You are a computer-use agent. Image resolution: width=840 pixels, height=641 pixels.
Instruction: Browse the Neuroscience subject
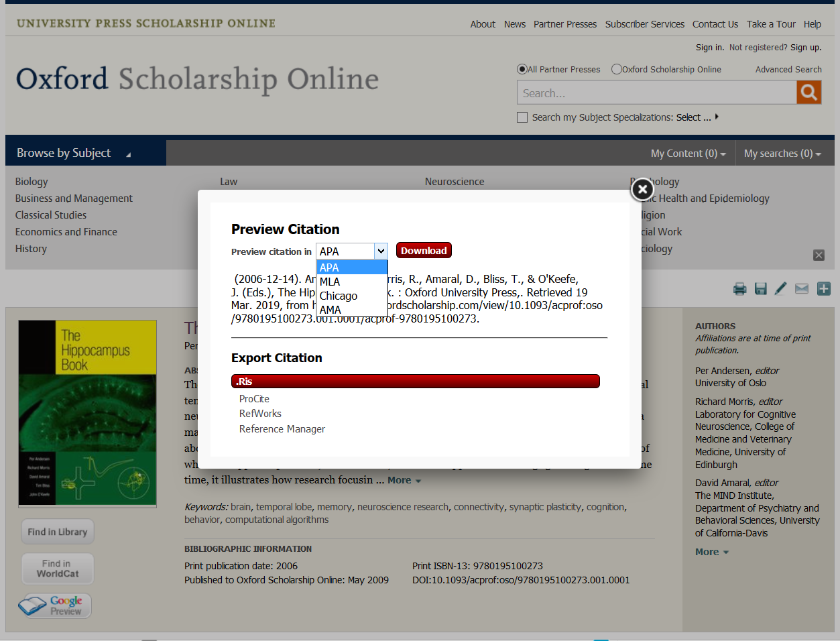coord(455,182)
